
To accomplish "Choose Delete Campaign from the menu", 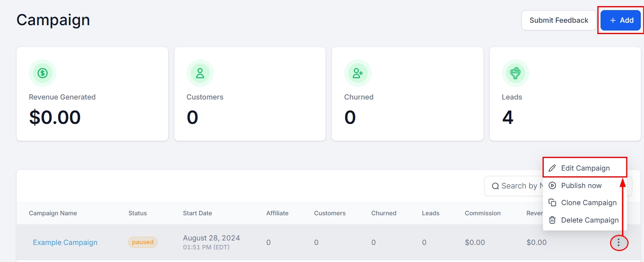I will pyautogui.click(x=590, y=220).
